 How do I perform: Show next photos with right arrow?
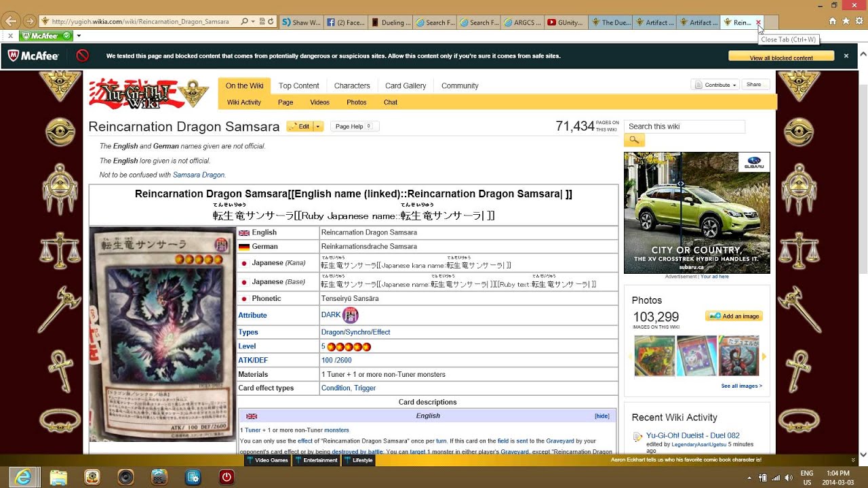(x=764, y=357)
